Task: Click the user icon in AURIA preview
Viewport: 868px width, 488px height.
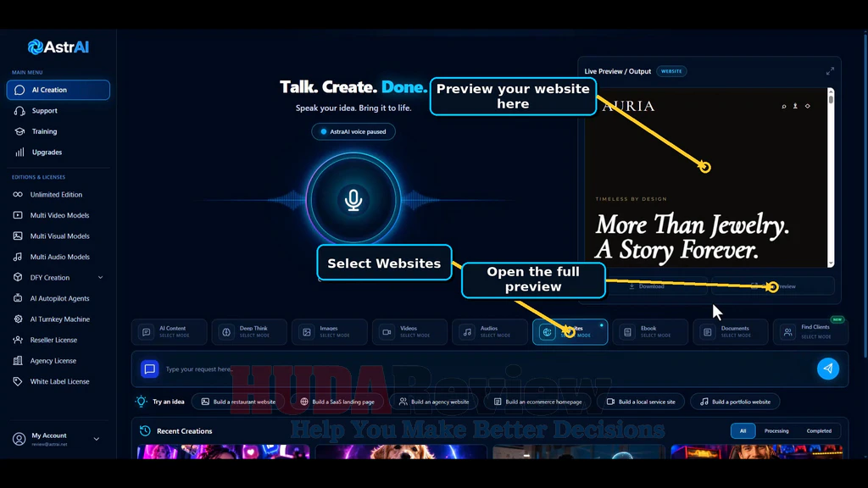Action: click(x=795, y=106)
